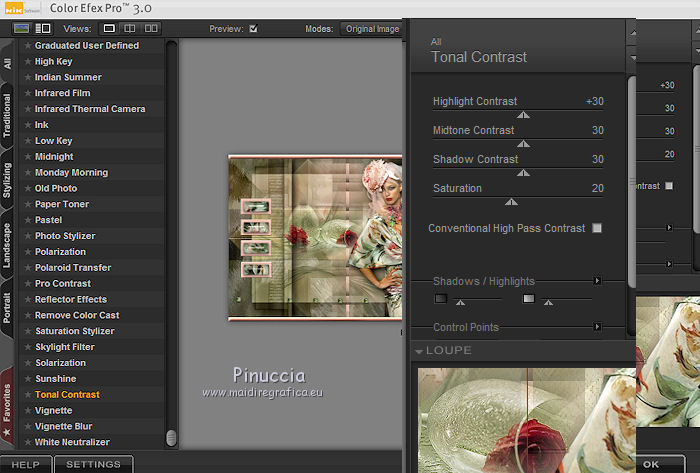
Task: Confirm with the OK button
Action: 659,465
